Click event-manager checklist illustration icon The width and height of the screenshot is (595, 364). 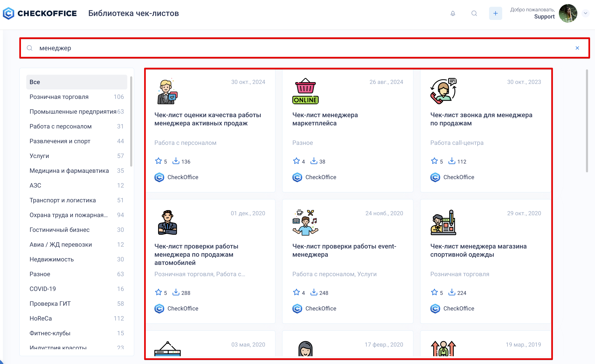(x=305, y=222)
